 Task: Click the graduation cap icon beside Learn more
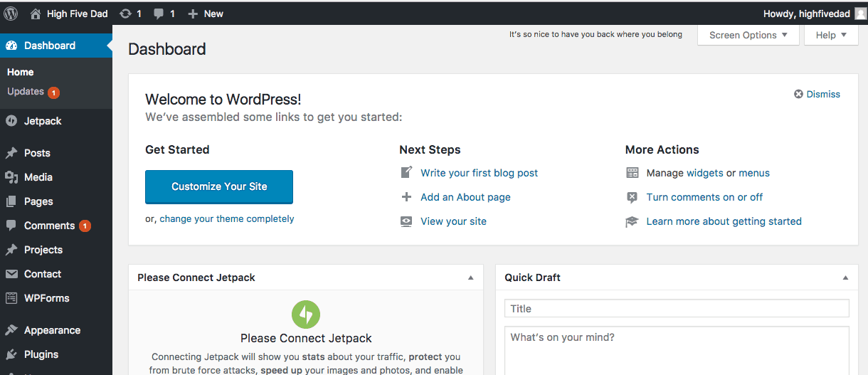tap(632, 221)
